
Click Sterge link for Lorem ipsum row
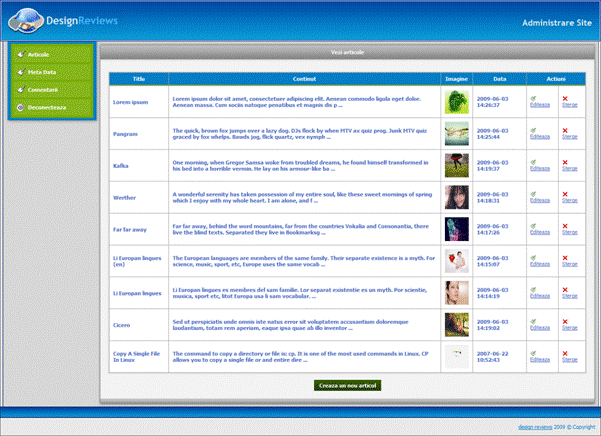(x=570, y=105)
